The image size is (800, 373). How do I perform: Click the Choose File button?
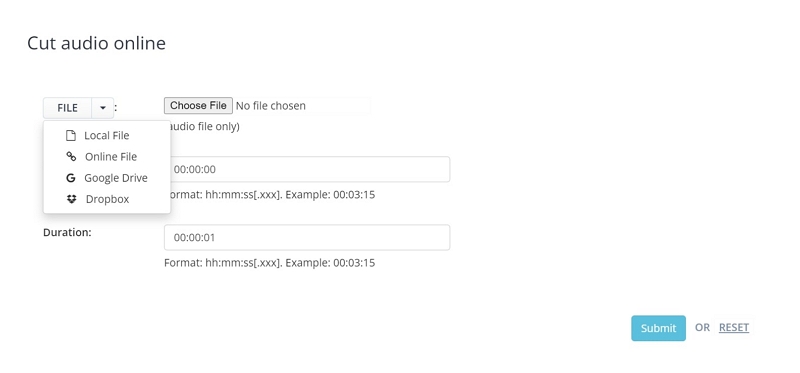198,106
